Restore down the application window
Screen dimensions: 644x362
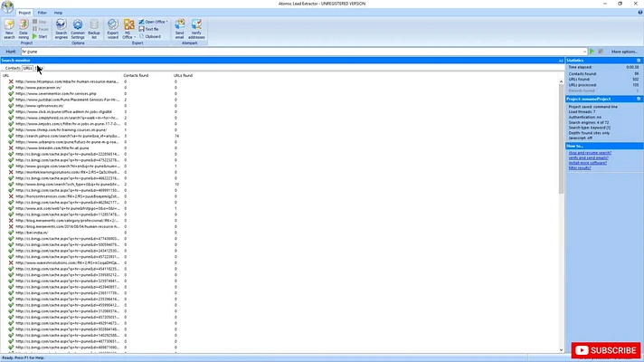pyautogui.click(x=620, y=4)
